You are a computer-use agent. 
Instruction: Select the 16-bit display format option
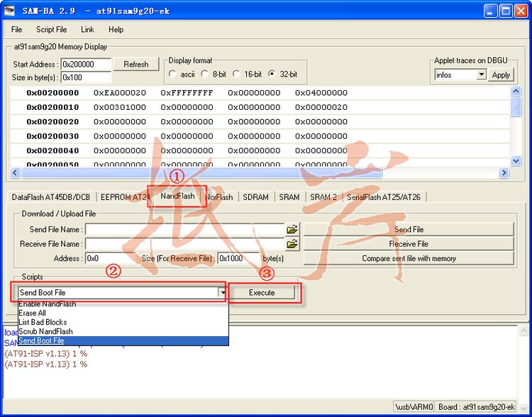[x=236, y=74]
